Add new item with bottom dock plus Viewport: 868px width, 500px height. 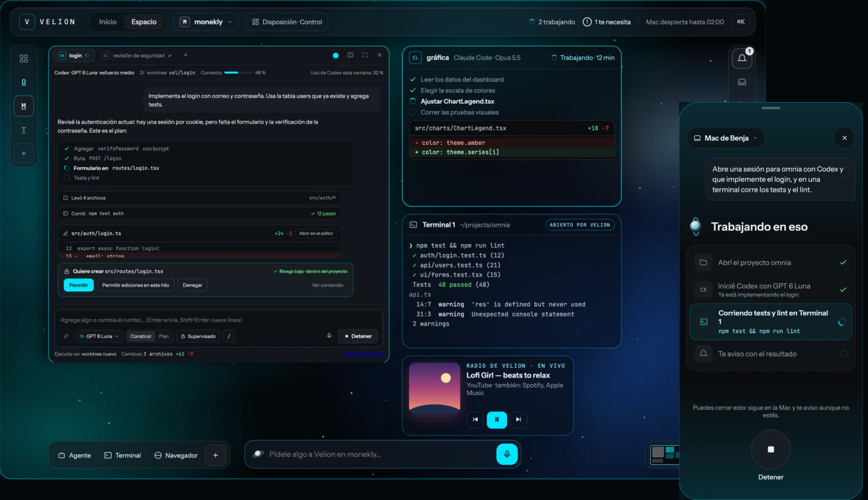[215, 455]
